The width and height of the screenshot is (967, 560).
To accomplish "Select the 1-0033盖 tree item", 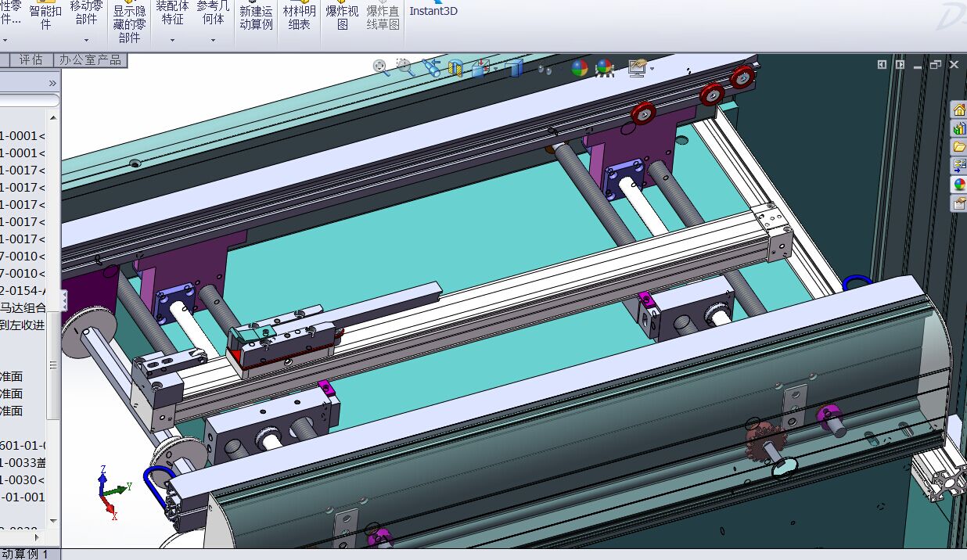I will point(23,462).
